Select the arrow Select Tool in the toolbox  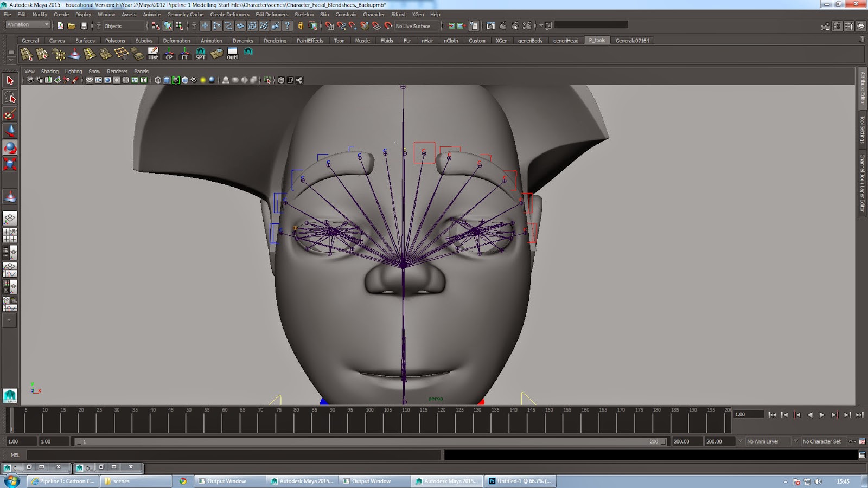(10, 80)
